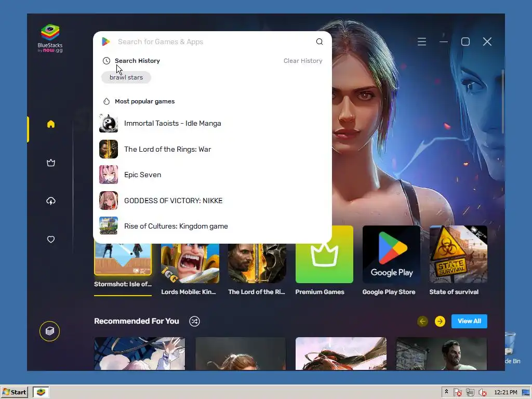Click the Epic Seven game icon
This screenshot has height=399, width=532.
click(x=109, y=175)
